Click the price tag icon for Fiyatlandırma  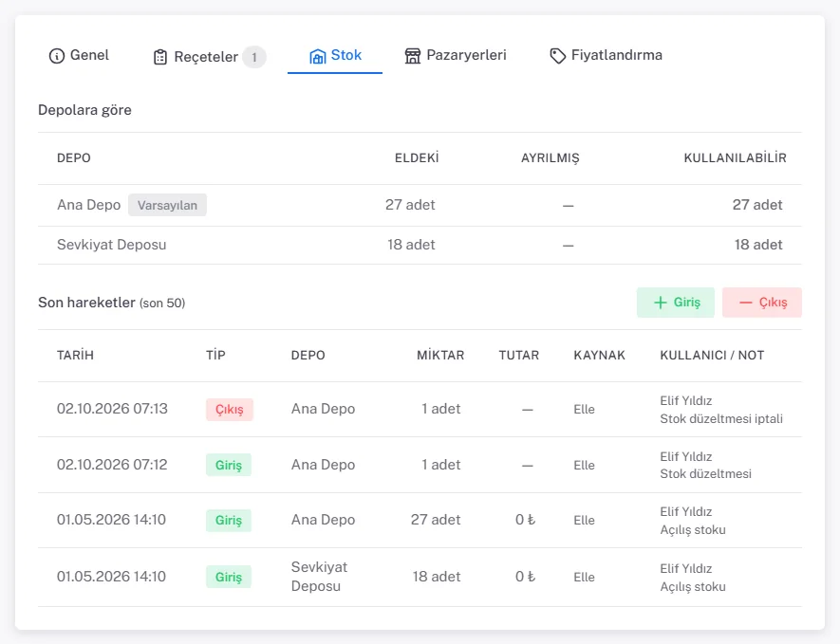558,56
